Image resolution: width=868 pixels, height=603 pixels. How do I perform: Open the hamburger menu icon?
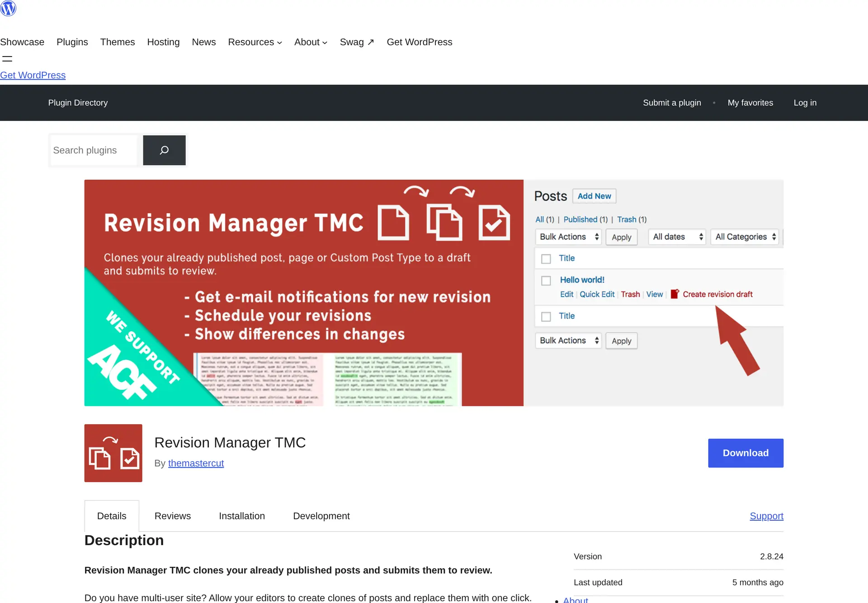(x=7, y=59)
